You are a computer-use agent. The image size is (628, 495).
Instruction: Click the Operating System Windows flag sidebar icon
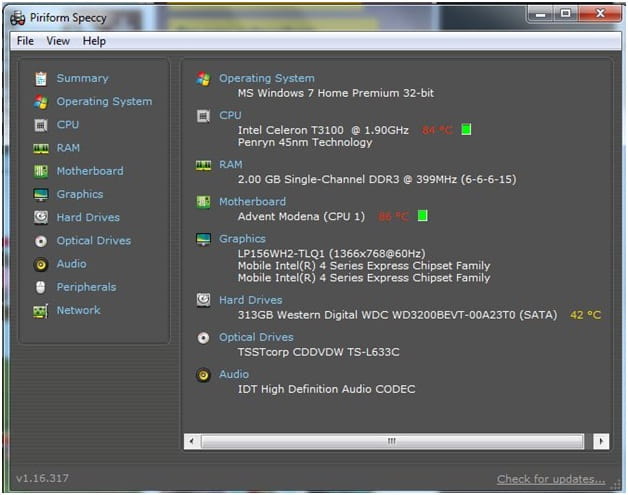pyautogui.click(x=40, y=102)
